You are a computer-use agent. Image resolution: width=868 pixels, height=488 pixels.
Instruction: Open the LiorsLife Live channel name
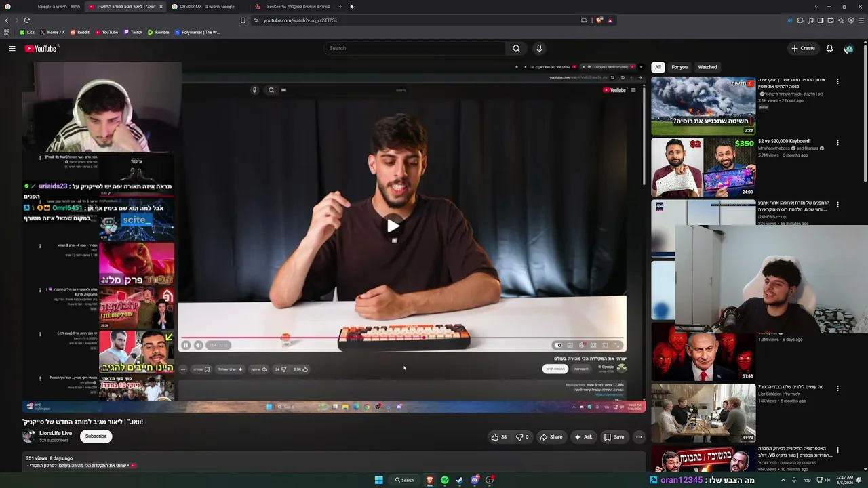56,433
